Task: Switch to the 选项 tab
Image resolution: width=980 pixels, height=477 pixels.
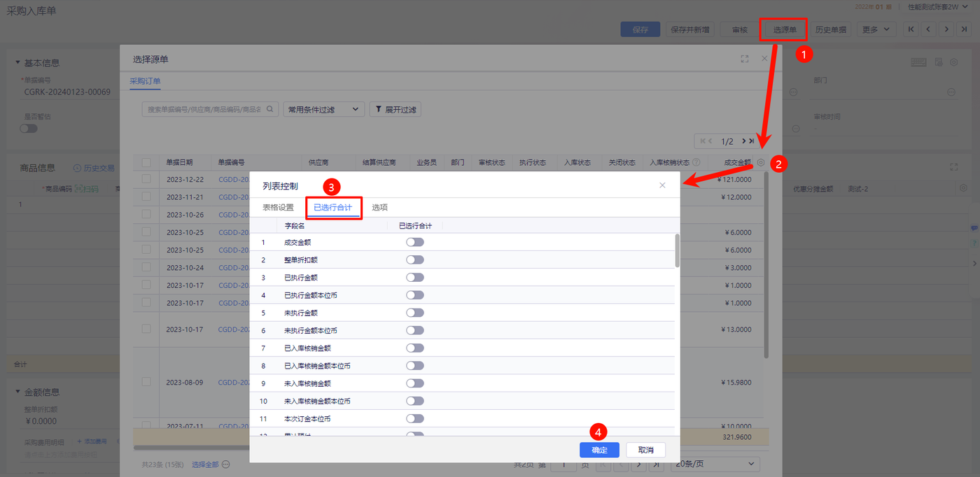Action: point(379,208)
